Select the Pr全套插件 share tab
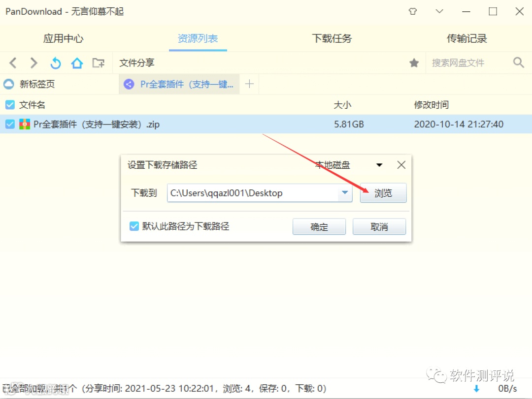 click(179, 84)
